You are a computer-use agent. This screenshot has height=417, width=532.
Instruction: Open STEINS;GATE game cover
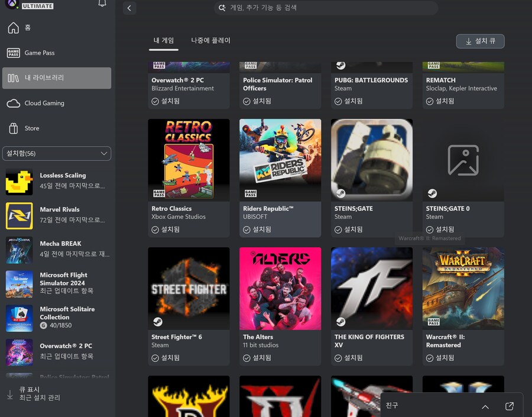(x=372, y=160)
